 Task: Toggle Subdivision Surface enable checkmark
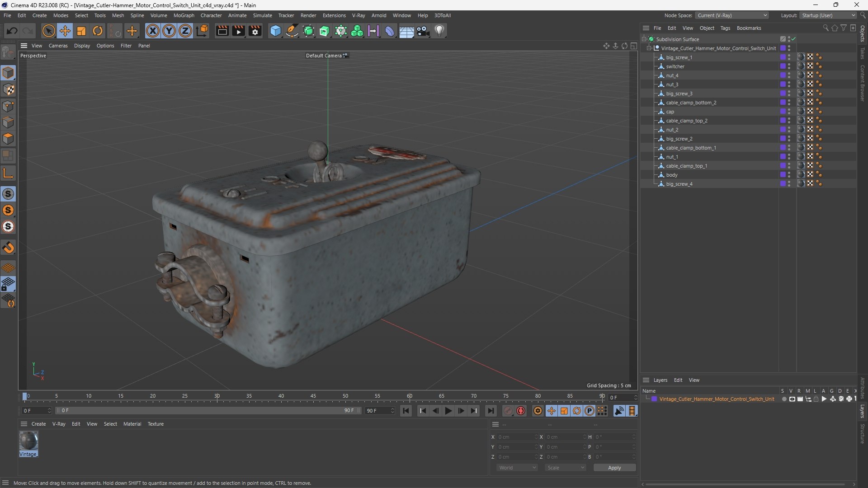(793, 39)
